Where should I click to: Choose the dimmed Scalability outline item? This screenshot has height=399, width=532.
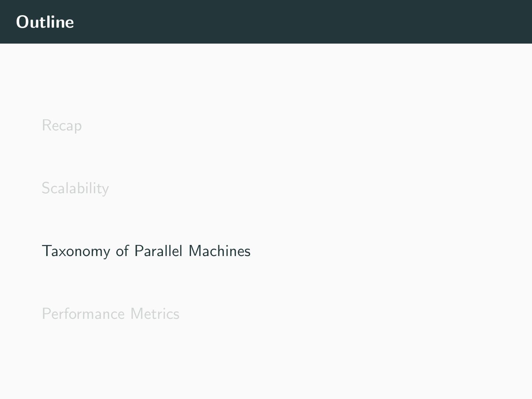click(x=75, y=188)
